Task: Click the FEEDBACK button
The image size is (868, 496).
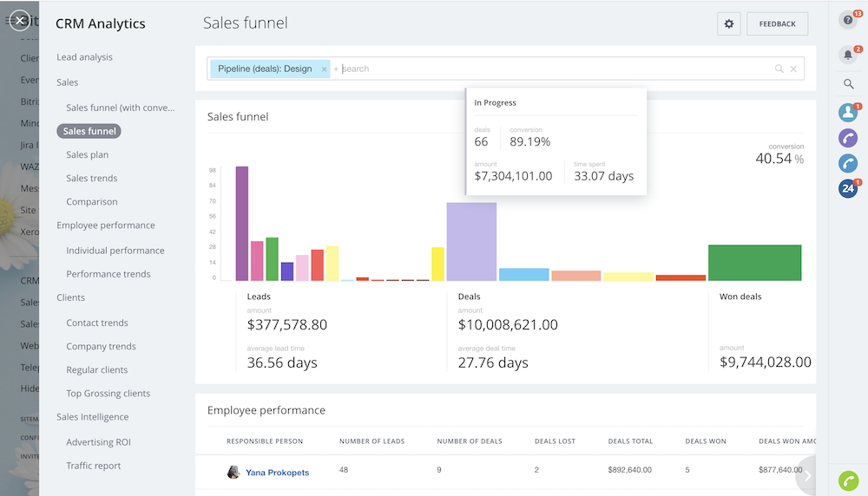Action: (x=777, y=24)
